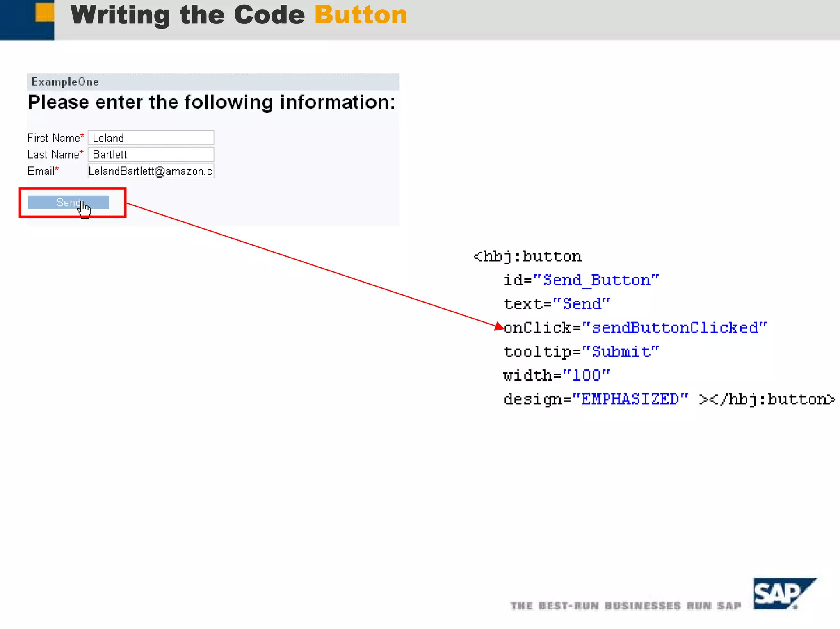Select the Last Name input field containing Bartlett
Image resolution: width=840 pixels, height=629 pixels.
[x=151, y=155]
